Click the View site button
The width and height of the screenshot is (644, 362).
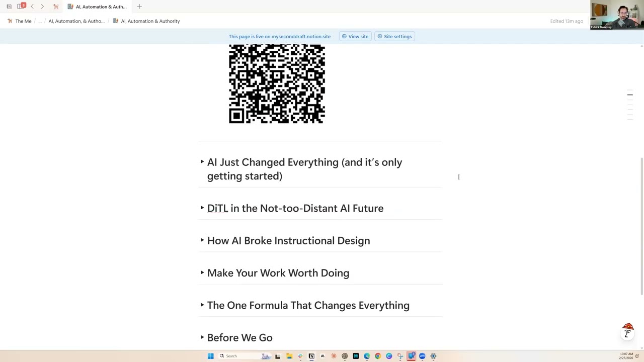point(355,36)
